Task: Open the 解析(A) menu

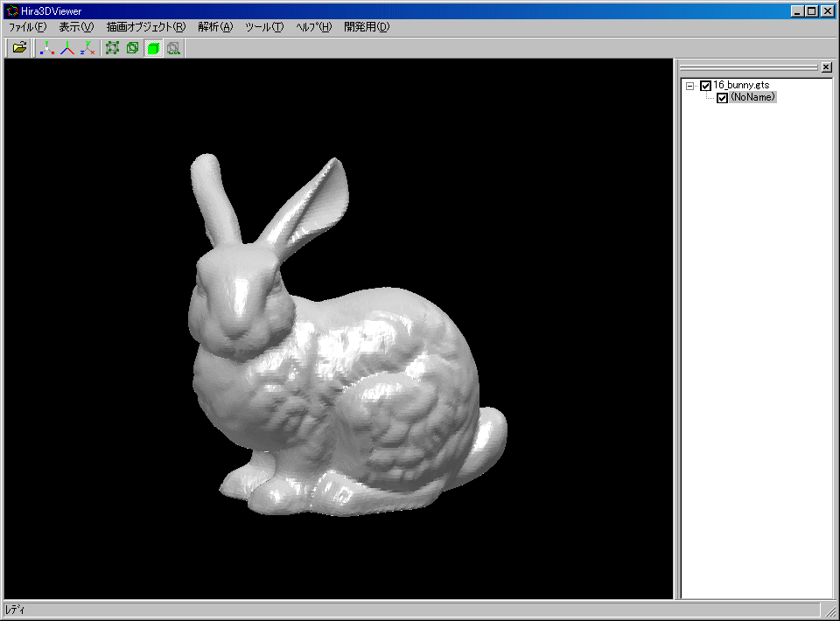Action: coord(215,27)
